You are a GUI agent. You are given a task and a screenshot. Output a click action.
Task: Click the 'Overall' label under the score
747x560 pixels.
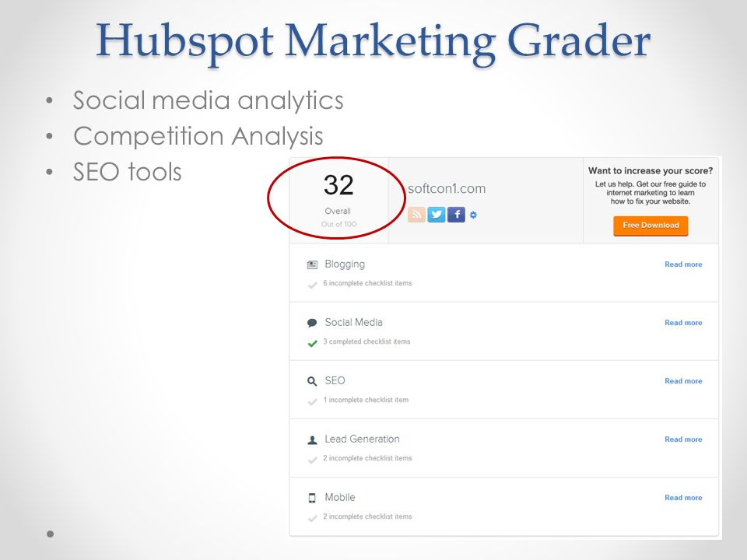(338, 211)
